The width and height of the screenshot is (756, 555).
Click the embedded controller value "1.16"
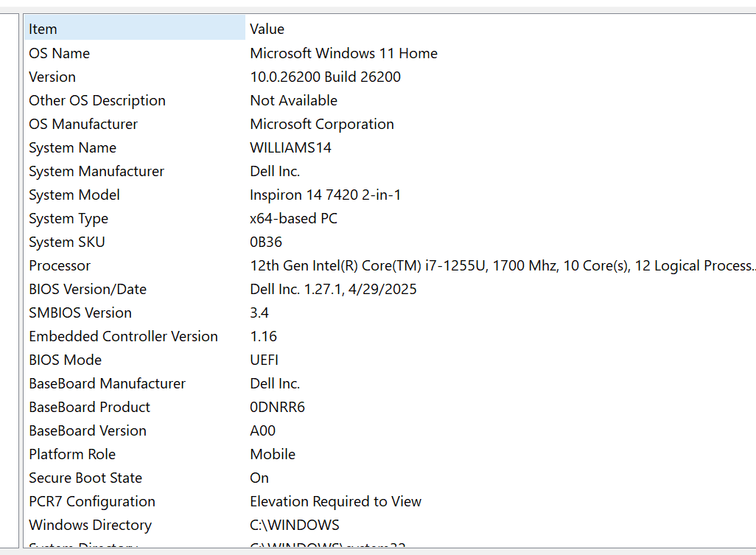pos(264,337)
